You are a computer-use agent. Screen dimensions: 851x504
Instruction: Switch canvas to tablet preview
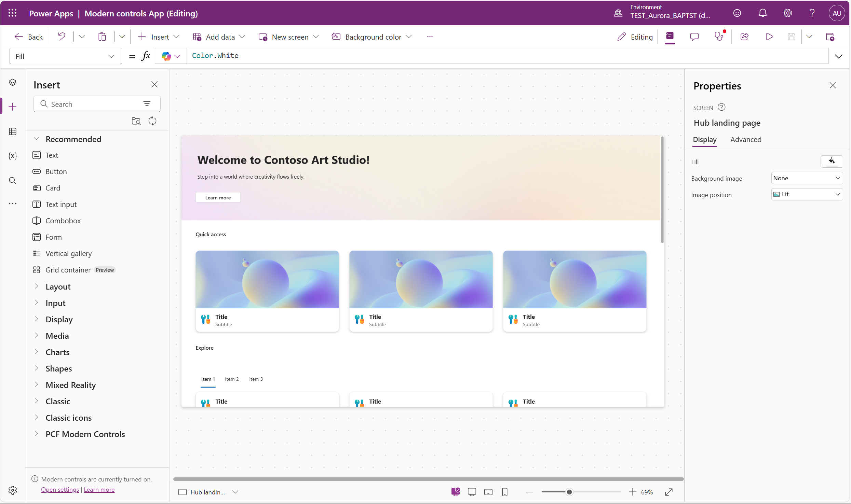488,492
